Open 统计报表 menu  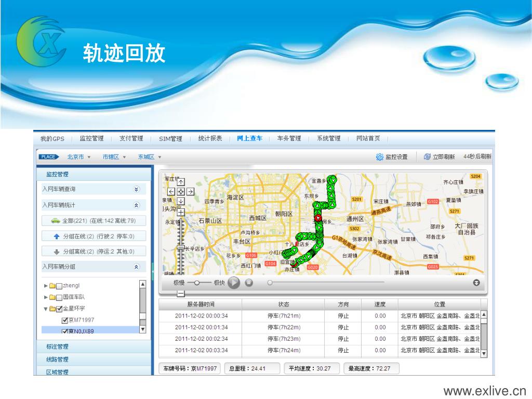210,138
